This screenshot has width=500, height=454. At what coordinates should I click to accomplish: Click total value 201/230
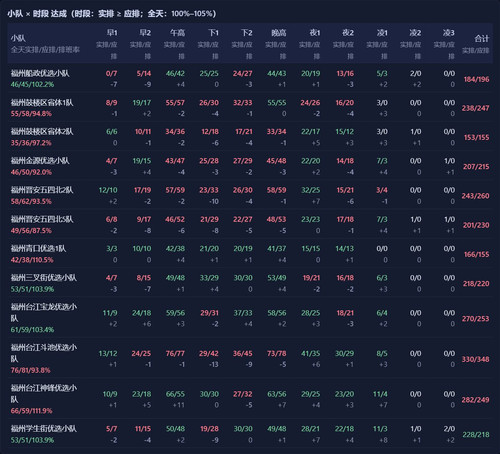click(x=476, y=225)
